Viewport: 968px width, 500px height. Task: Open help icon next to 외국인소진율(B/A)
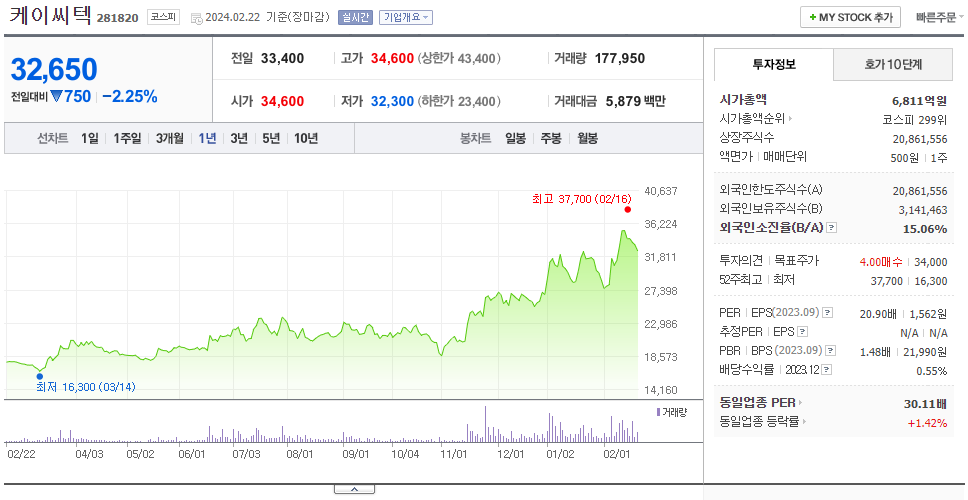(832, 228)
